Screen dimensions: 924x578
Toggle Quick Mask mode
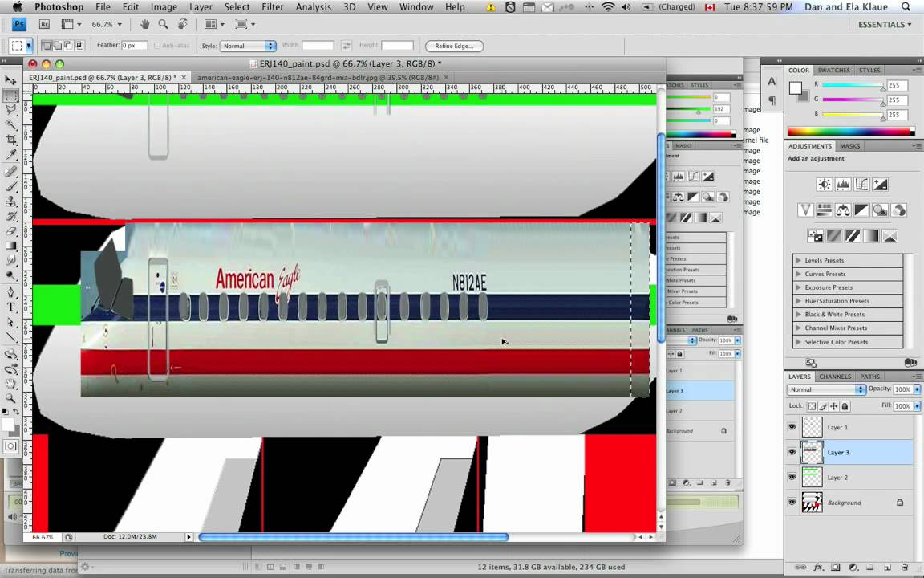click(10, 446)
